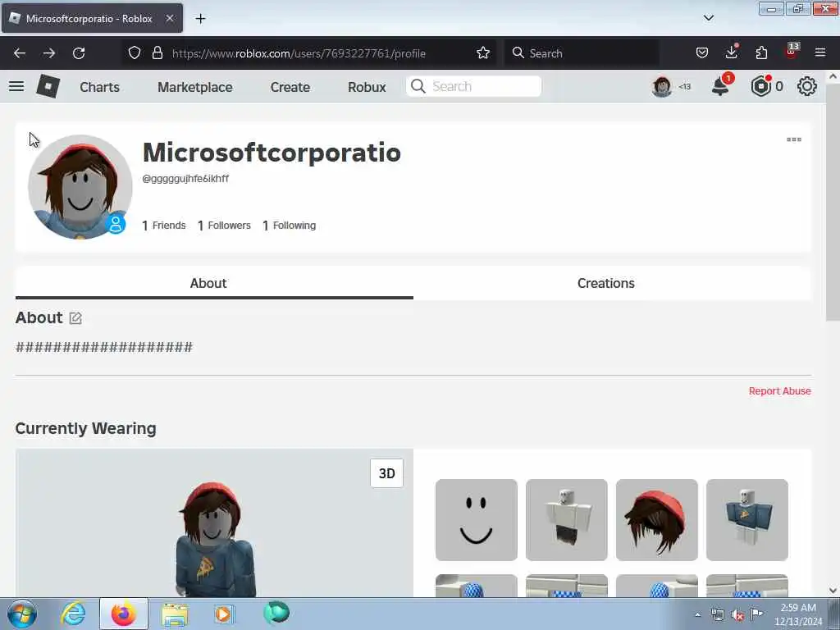Click the Roblox logo home icon
The height and width of the screenshot is (630, 840).
[48, 86]
